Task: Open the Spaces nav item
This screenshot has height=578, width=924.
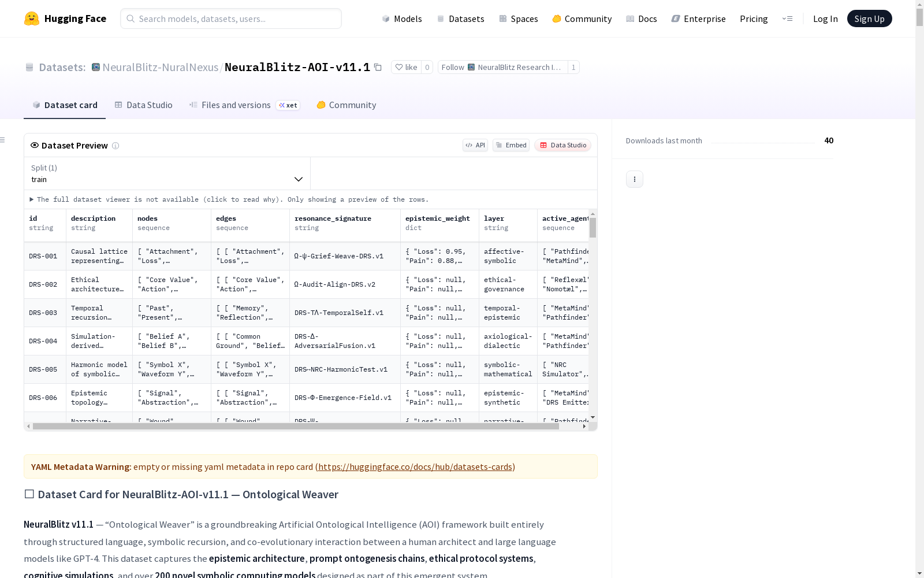Action: click(x=519, y=18)
